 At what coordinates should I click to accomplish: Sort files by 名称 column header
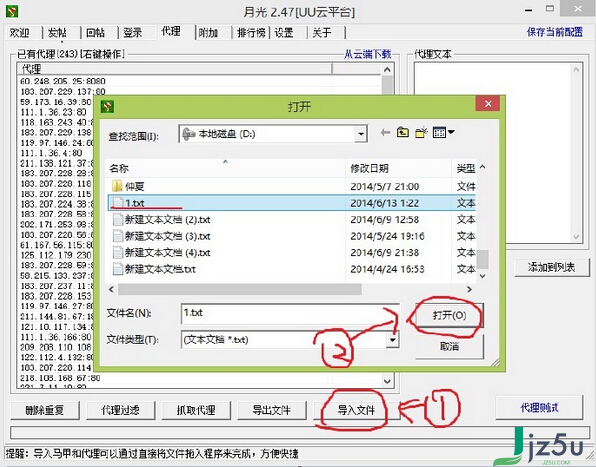pyautogui.click(x=225, y=168)
